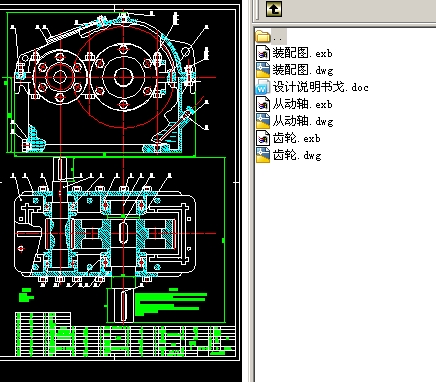
Task: Click the file name 装配图.exb
Action: coord(302,53)
